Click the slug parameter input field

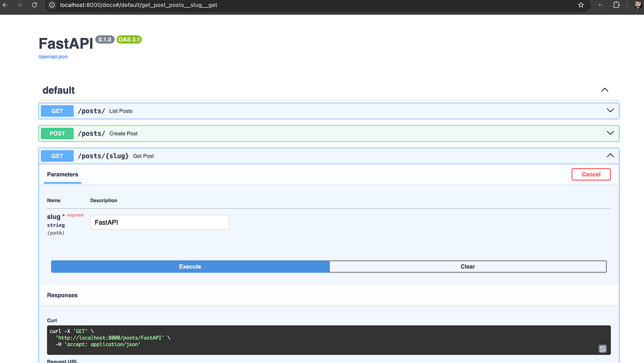point(159,222)
